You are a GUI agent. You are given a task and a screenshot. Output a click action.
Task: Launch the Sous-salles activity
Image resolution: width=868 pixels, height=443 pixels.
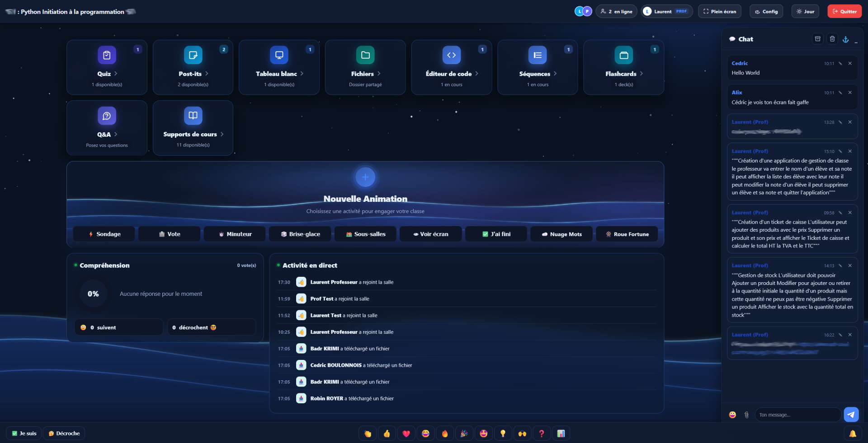coord(365,234)
